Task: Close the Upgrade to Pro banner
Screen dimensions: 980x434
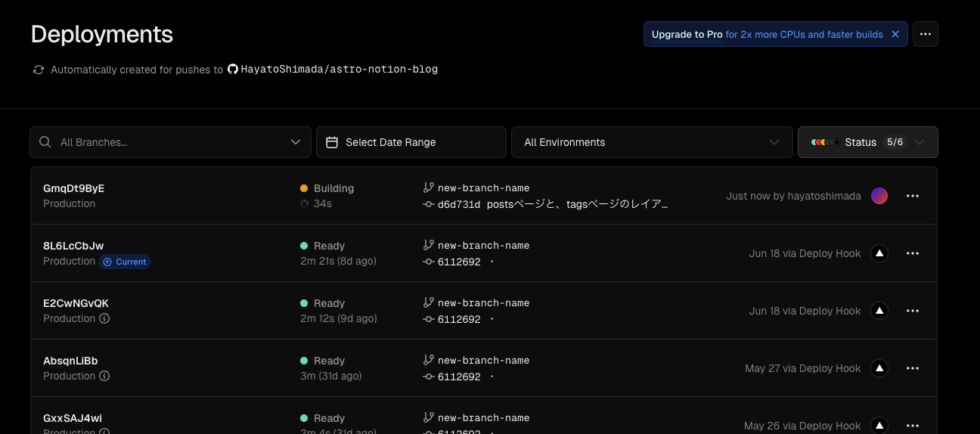Action: (x=895, y=34)
